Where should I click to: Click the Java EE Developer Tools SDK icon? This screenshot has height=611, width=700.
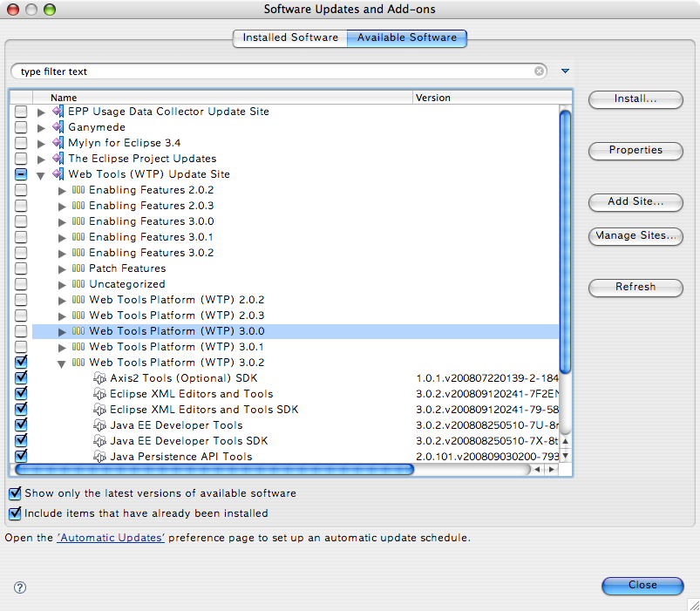click(99, 441)
